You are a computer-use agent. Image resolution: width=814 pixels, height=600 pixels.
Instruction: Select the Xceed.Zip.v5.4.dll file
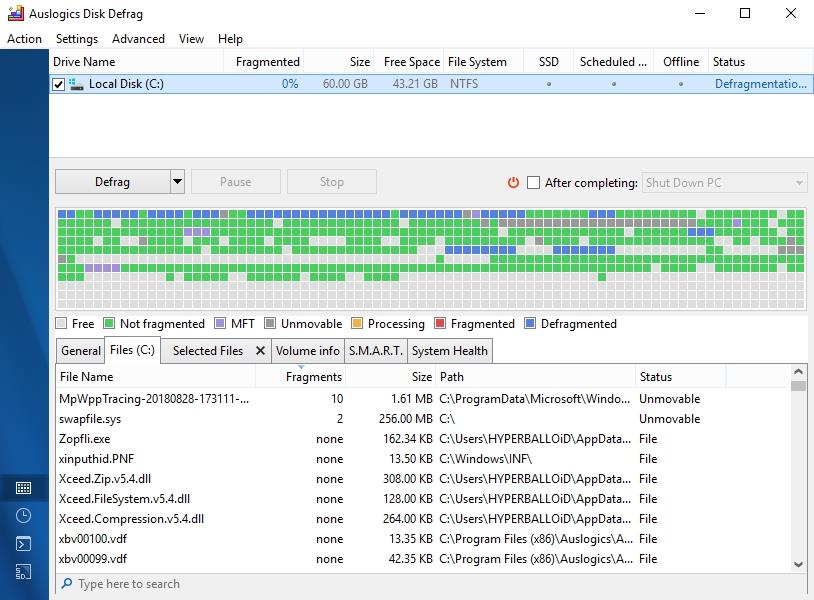point(423,479)
